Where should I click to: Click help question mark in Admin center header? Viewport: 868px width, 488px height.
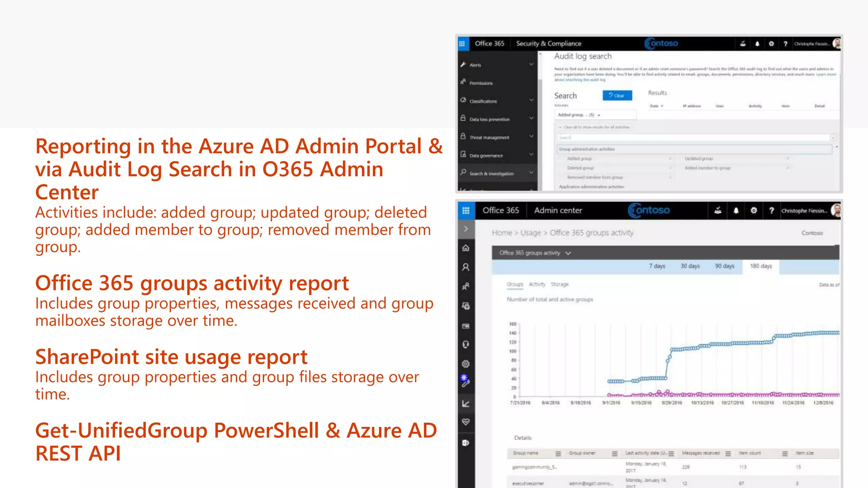click(x=771, y=211)
